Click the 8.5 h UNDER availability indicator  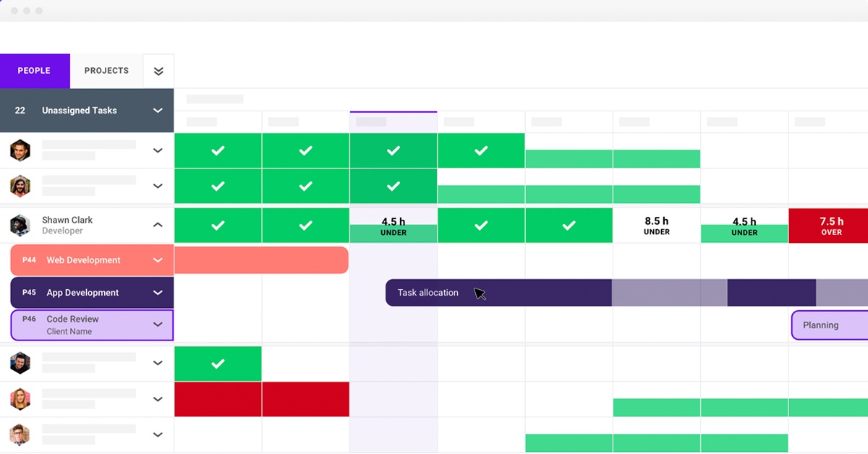point(656,225)
